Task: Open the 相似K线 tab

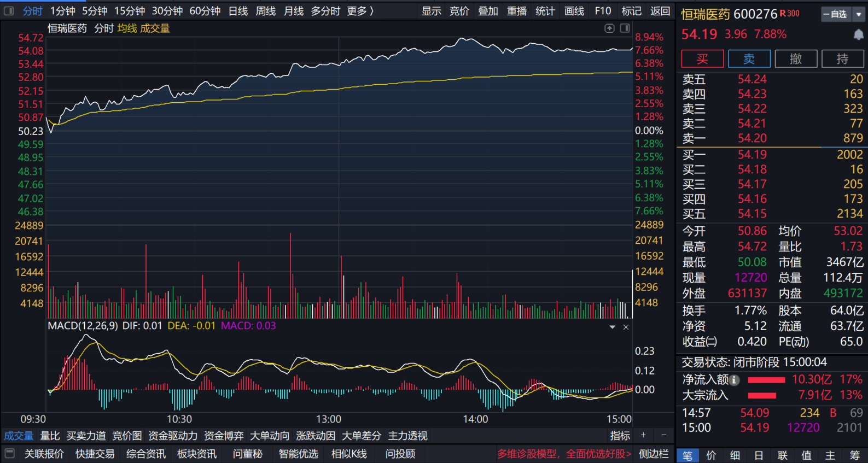Action: 349,454
